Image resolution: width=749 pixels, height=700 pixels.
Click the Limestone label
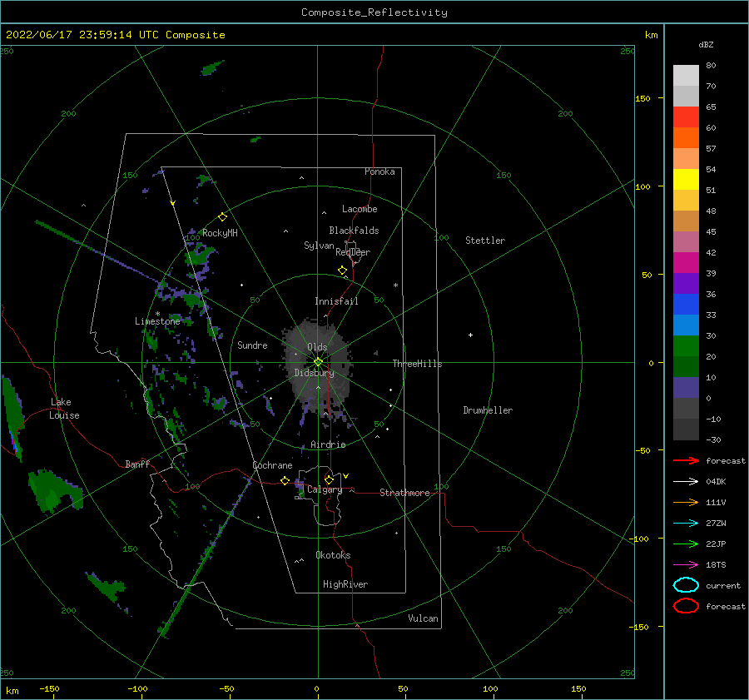[x=157, y=321]
